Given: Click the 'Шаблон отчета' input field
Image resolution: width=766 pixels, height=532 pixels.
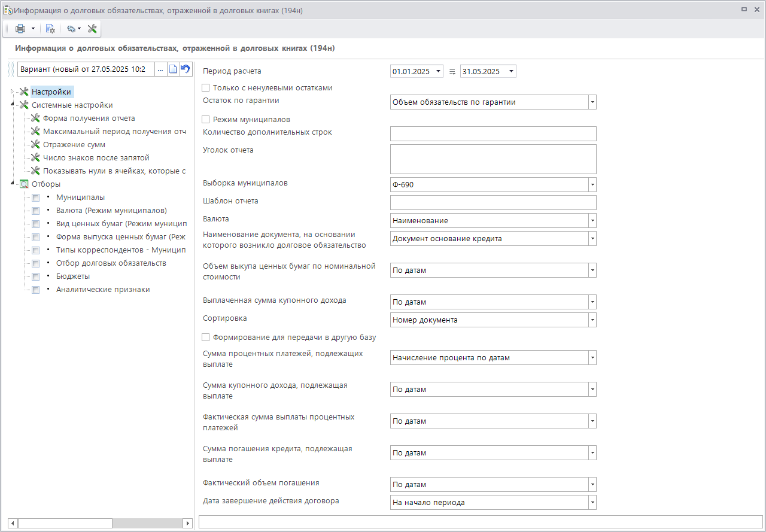Looking at the screenshot, I should (x=493, y=203).
